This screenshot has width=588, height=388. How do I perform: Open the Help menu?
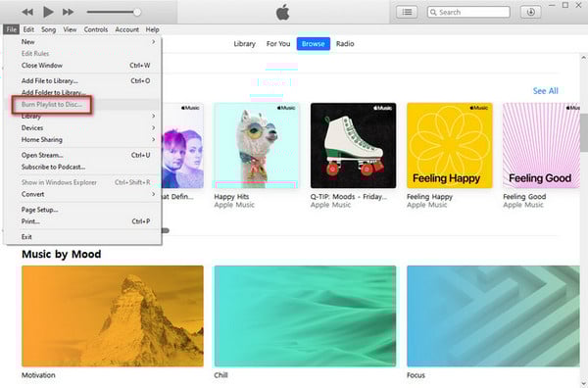[x=152, y=29]
